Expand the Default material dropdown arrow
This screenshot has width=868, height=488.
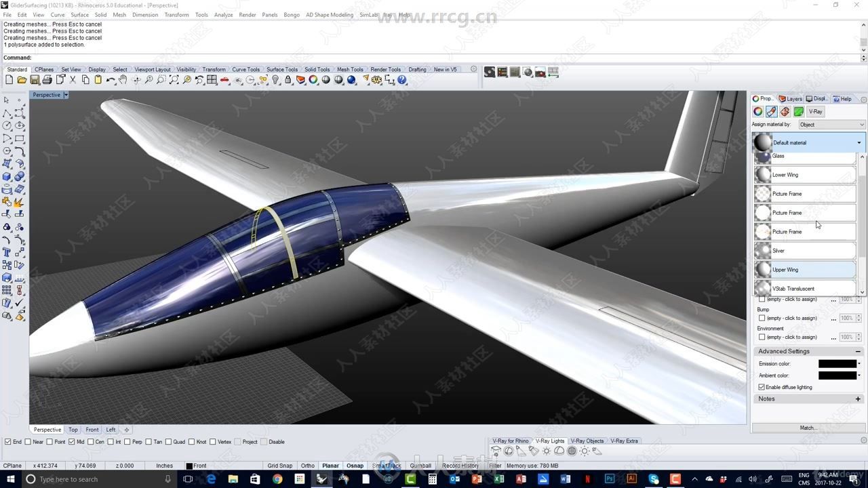pos(859,143)
